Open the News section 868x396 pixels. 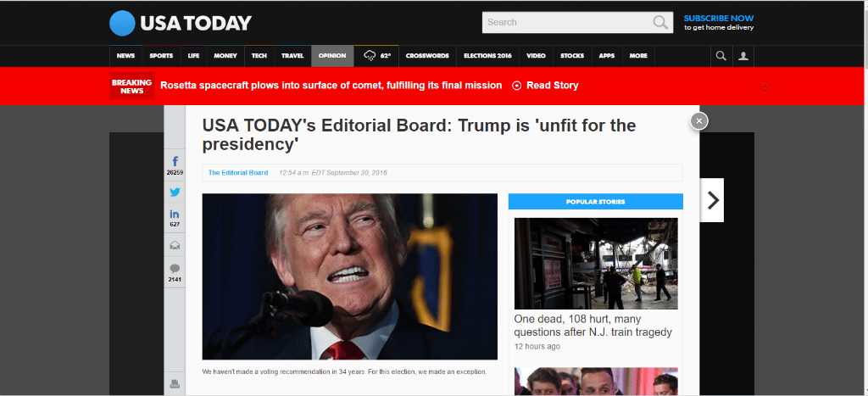click(x=125, y=56)
